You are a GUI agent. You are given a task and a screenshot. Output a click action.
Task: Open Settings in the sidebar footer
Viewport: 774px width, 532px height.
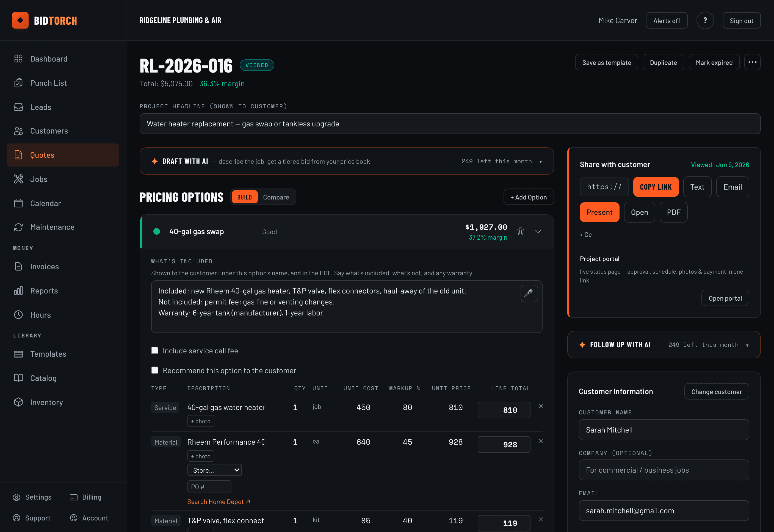point(32,497)
